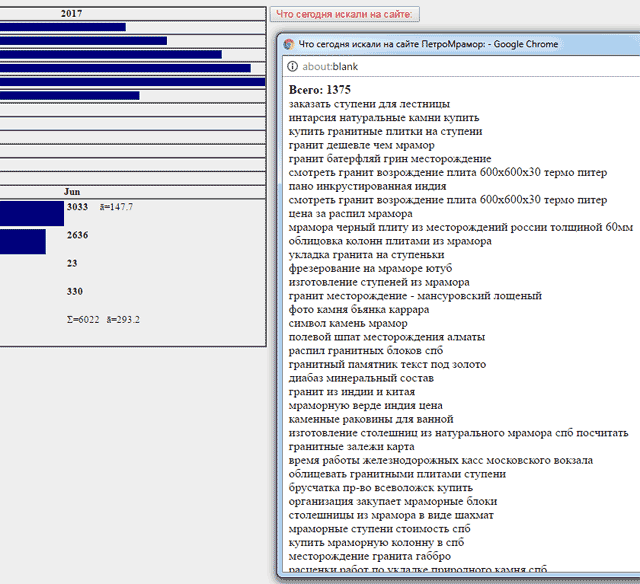The height and width of the screenshot is (584, 640).
Task: Click 'гранит из индии и китая' line
Action: point(351,392)
